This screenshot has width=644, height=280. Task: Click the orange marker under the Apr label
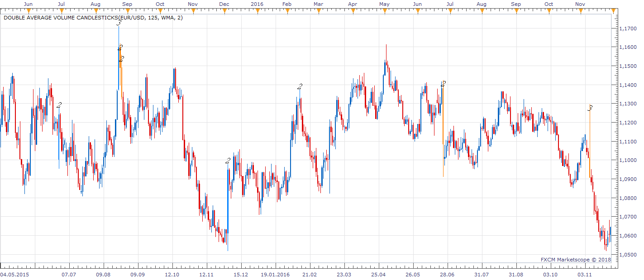pyautogui.click(x=352, y=11)
